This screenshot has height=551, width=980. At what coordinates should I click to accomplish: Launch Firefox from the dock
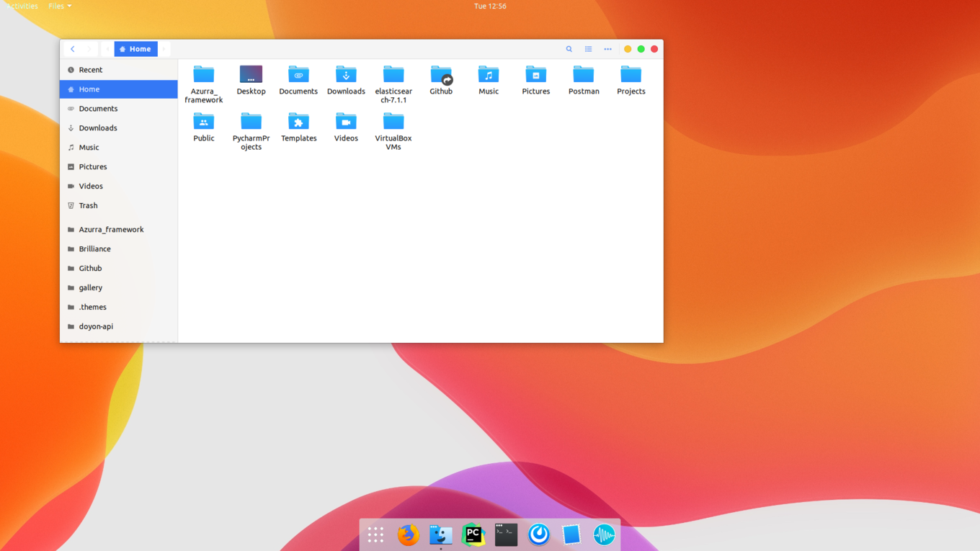[x=408, y=534]
